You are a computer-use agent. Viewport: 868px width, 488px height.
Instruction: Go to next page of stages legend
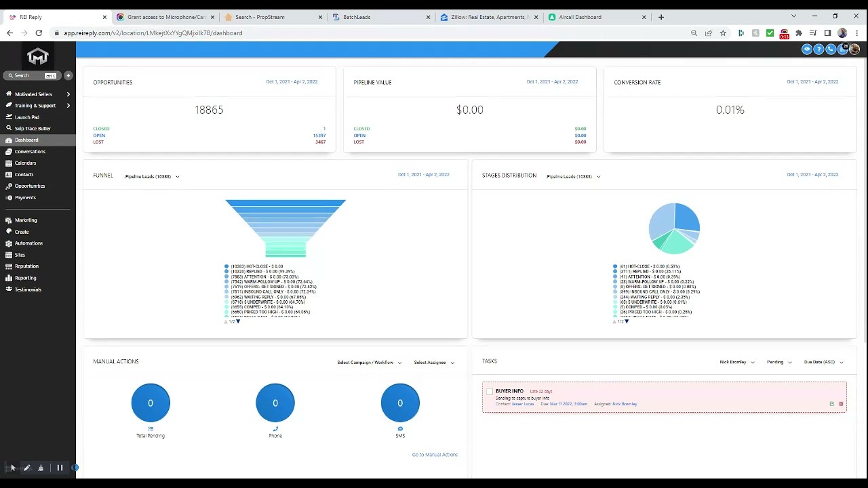(627, 321)
